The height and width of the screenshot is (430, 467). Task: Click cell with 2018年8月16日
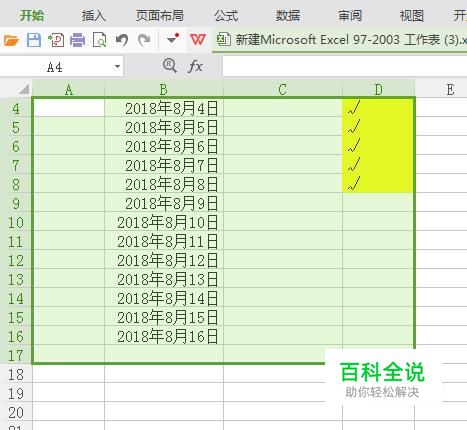[164, 337]
